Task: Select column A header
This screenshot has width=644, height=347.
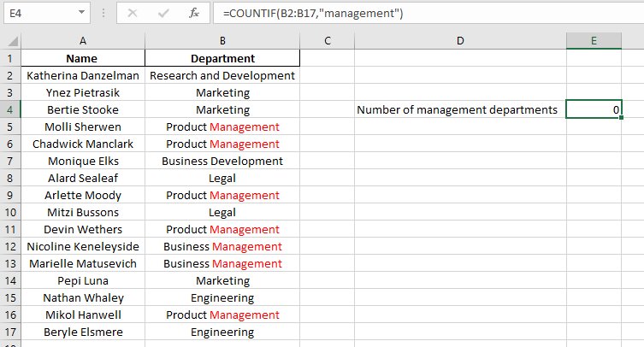Action: [x=83, y=41]
